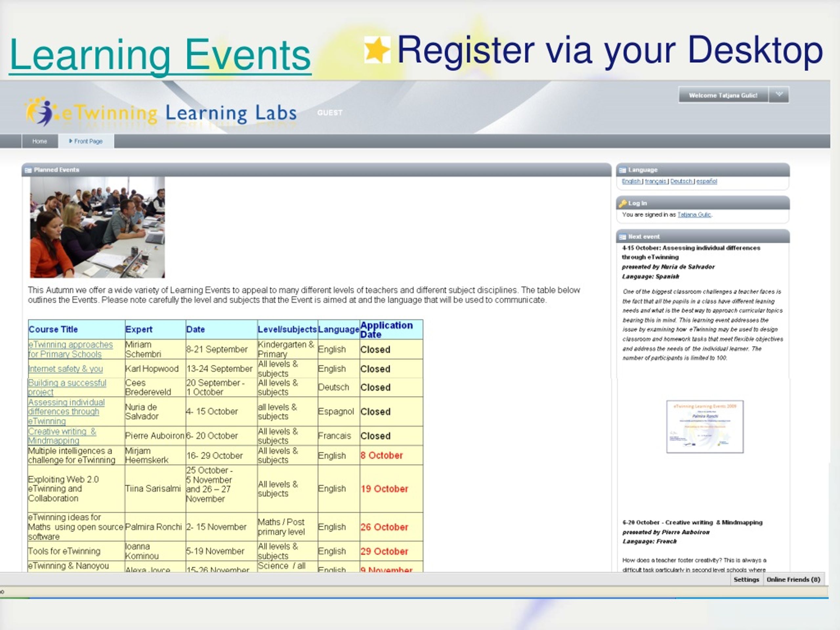Open Online Friends (8) in the bottom bar
This screenshot has width=840, height=630.
tap(793, 579)
